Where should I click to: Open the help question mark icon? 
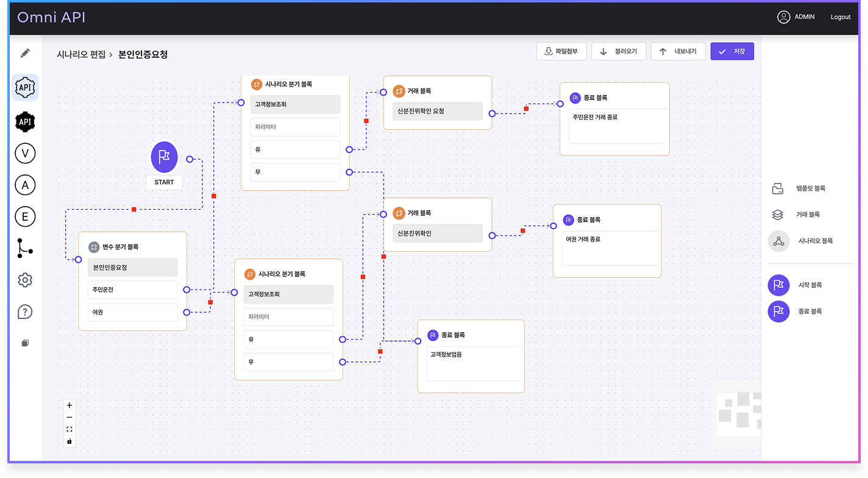[25, 312]
